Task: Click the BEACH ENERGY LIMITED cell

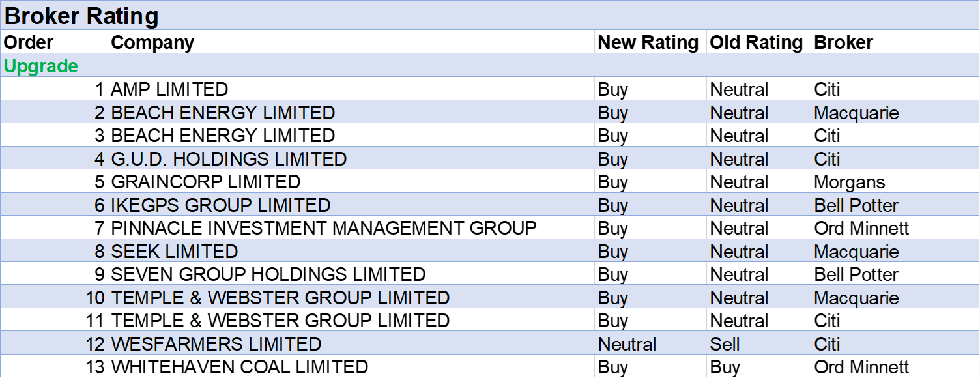Action: coord(223,113)
